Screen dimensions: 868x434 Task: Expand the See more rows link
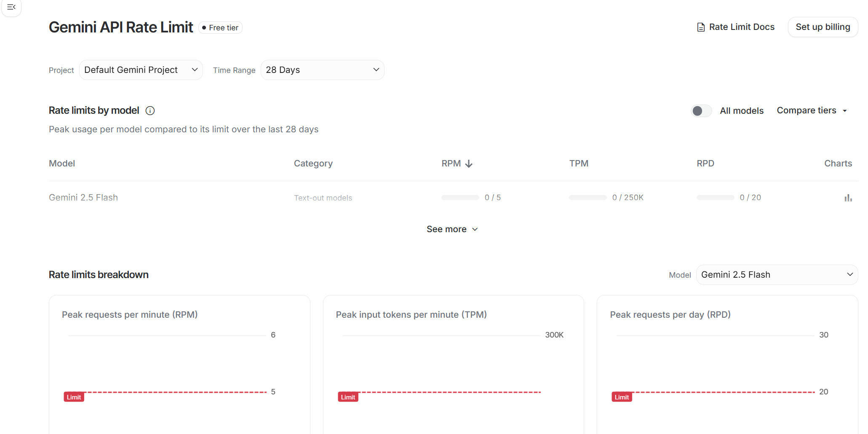452,229
